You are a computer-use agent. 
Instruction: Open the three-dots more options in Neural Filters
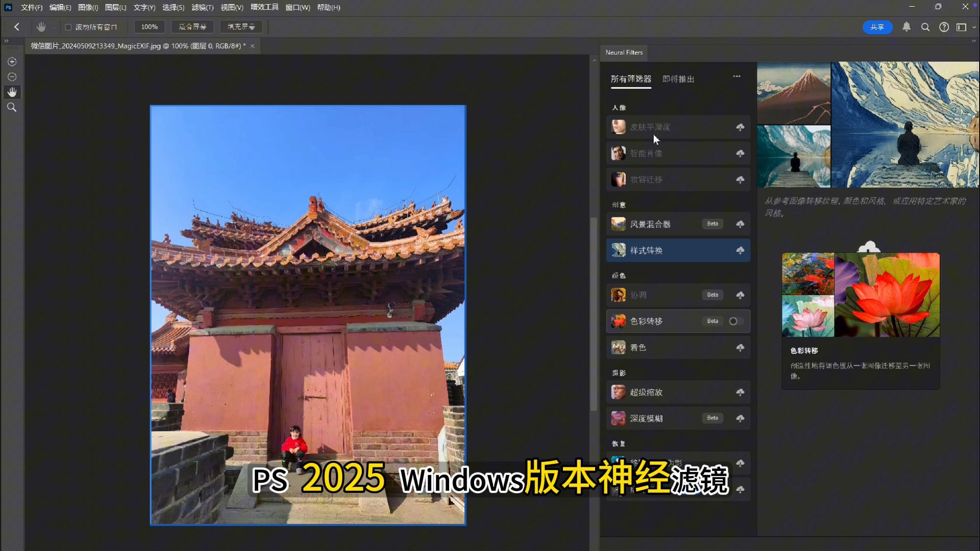pyautogui.click(x=737, y=77)
